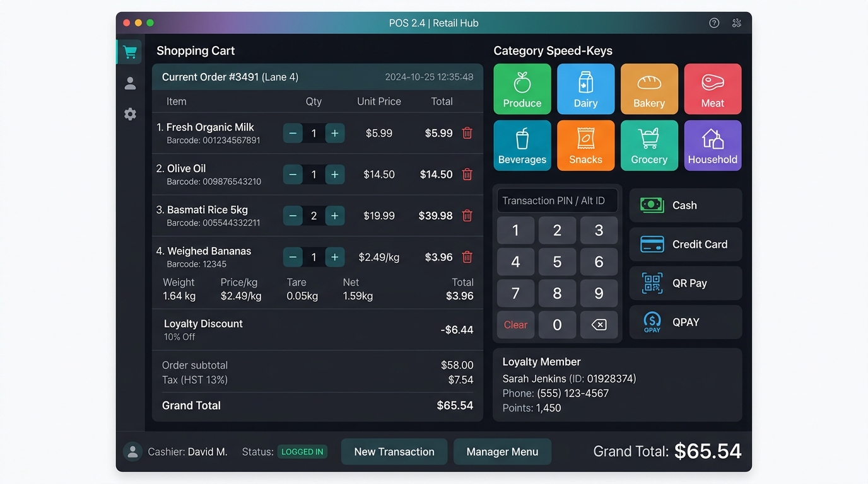Select the Dairy category speed-key

coord(586,89)
